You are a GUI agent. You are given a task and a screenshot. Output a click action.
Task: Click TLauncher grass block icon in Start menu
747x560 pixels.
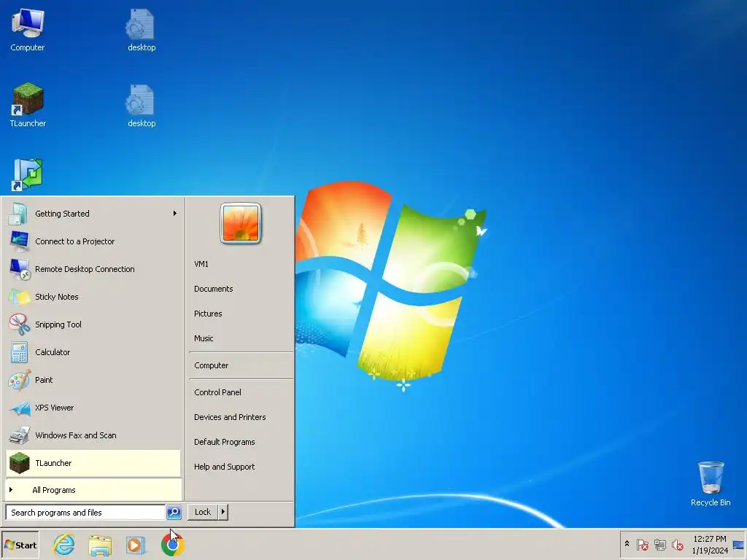point(20,463)
